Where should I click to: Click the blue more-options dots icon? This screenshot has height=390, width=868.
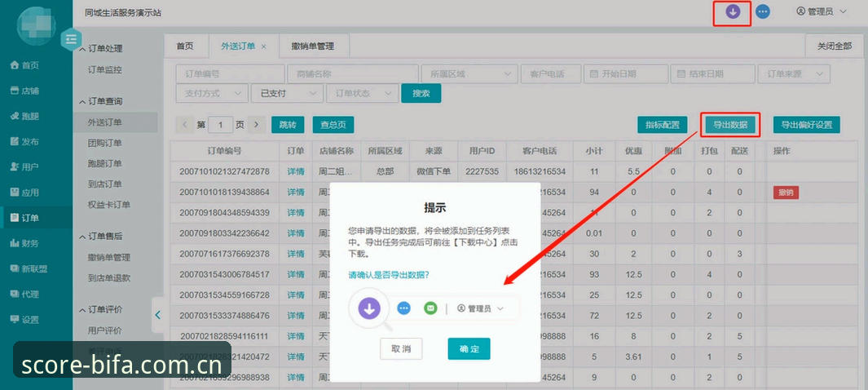pos(763,11)
